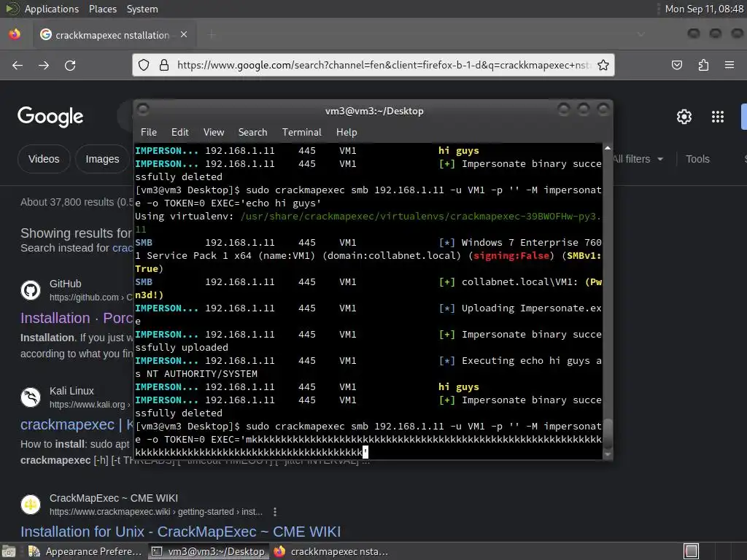Click the shield tracking protection icon
The width and height of the screenshot is (747, 560).
click(144, 65)
